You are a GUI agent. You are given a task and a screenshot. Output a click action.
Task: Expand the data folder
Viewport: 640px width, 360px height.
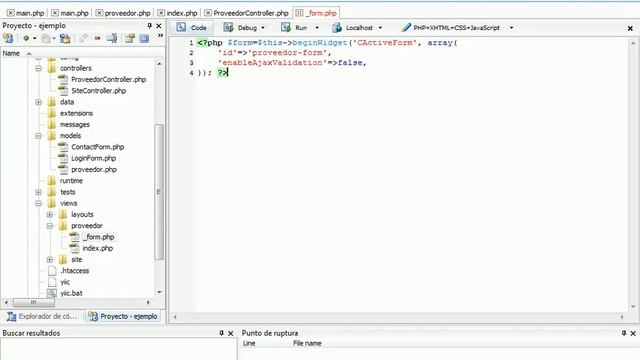point(38,102)
